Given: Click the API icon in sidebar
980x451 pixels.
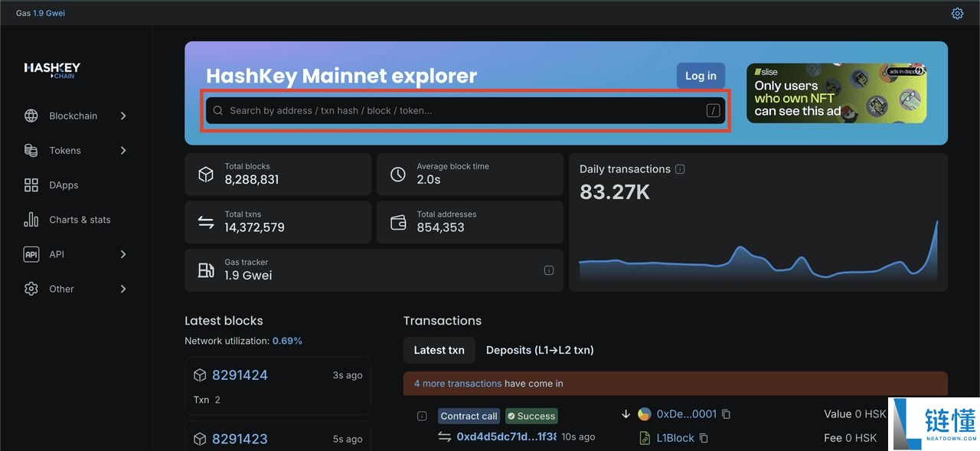Looking at the screenshot, I should (31, 254).
